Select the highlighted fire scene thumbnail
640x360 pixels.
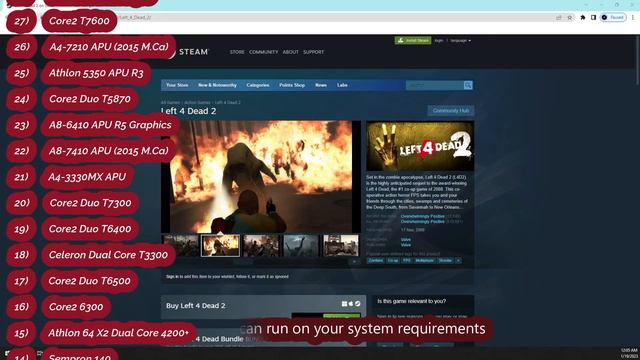(x=220, y=245)
